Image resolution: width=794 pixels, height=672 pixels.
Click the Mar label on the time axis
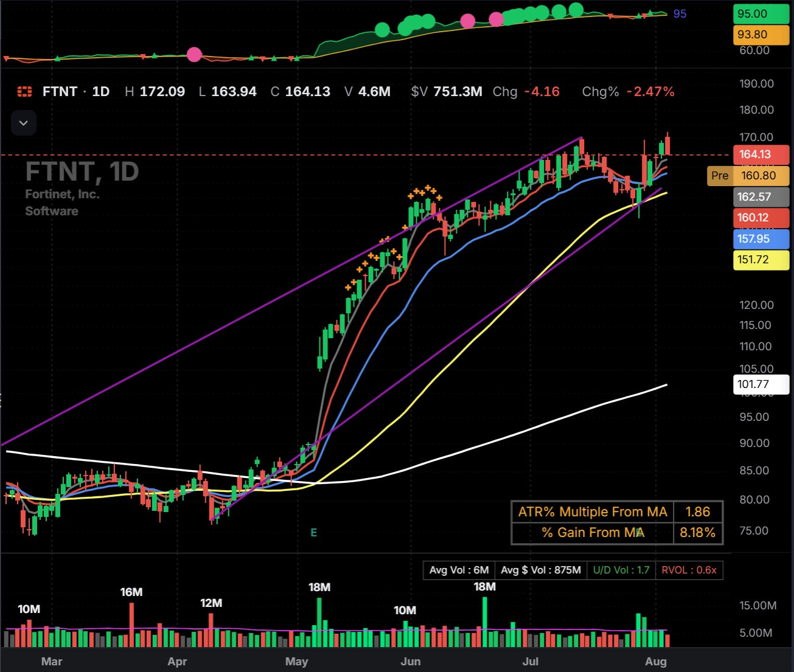coord(52,662)
